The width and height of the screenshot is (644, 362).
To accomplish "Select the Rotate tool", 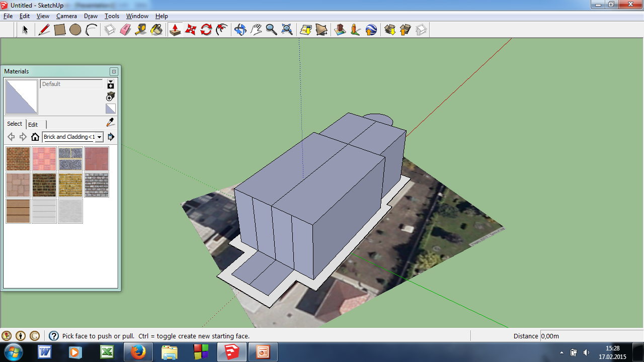I will click(206, 30).
